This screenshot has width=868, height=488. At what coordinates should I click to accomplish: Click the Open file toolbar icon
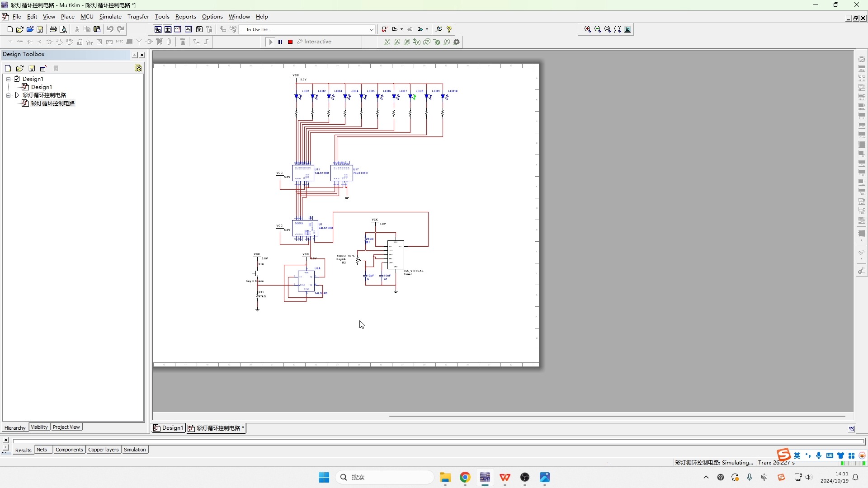click(x=20, y=29)
